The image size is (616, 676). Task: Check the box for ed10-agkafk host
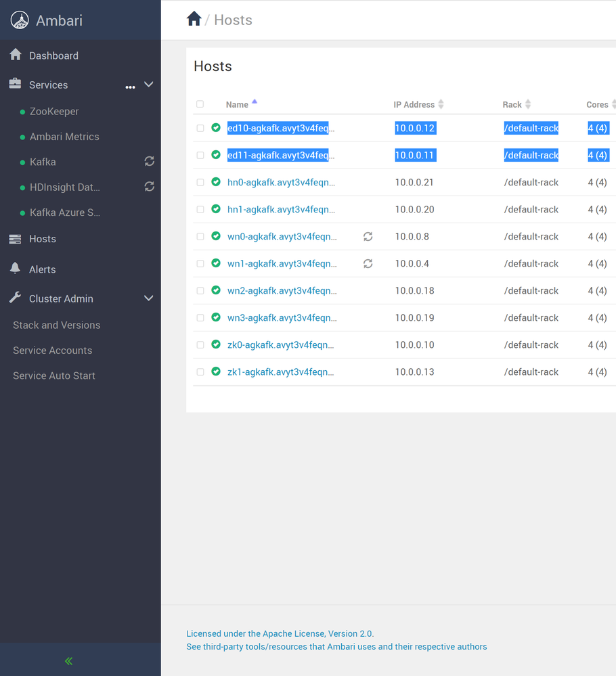coord(200,128)
